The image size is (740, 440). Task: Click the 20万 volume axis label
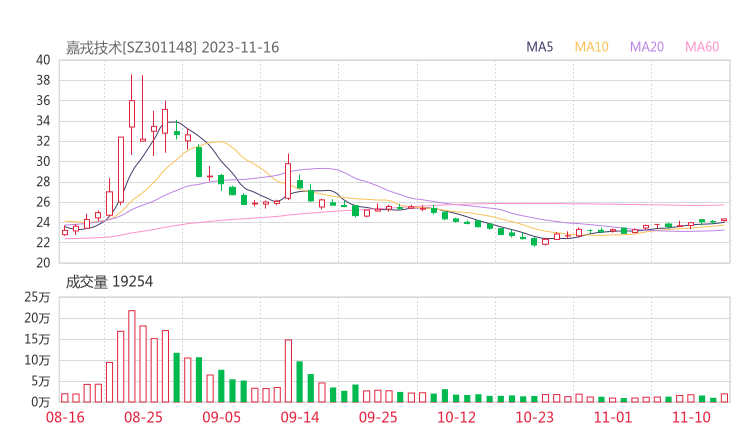point(37,318)
